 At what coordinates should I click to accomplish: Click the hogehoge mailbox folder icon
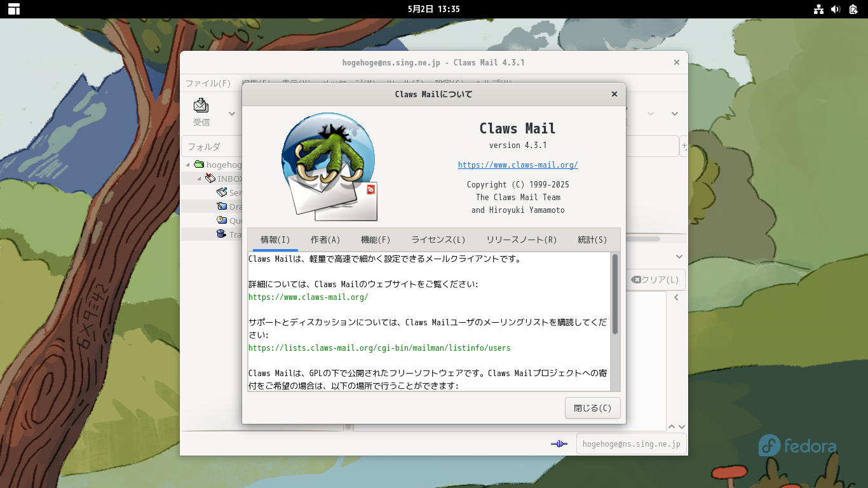(x=199, y=165)
